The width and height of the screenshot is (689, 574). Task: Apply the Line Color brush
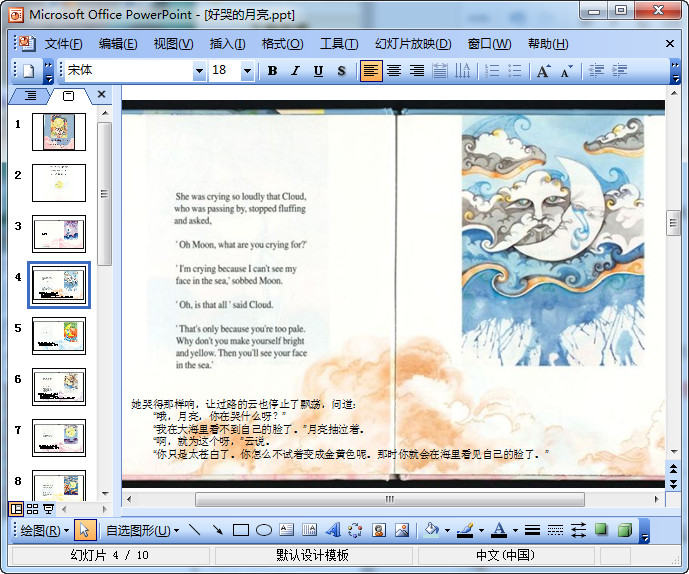(465, 530)
